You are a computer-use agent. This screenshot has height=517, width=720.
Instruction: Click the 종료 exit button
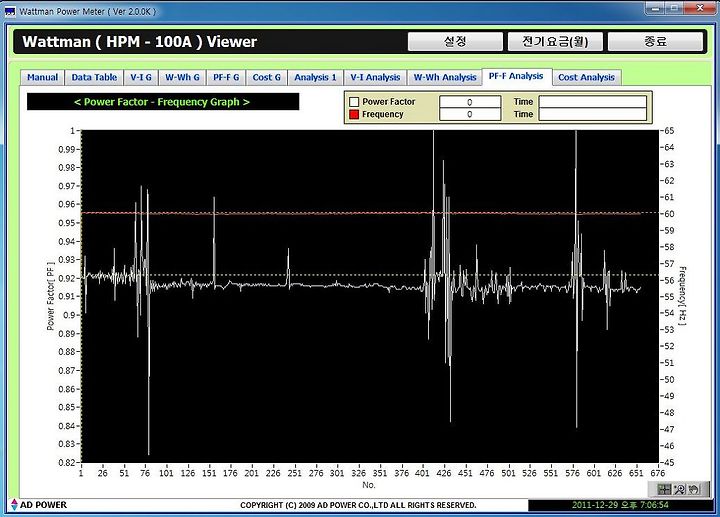point(655,42)
